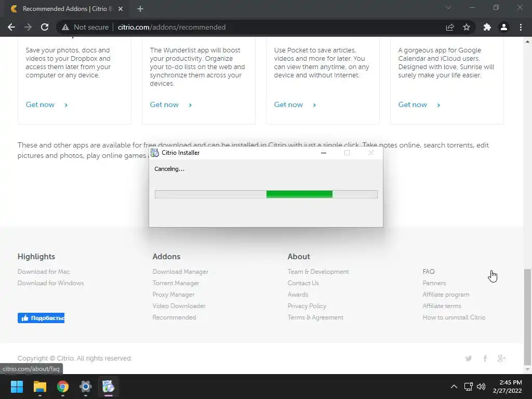The width and height of the screenshot is (532, 399).
Task: Open the Settings gear taskbar icon
Action: [86, 387]
